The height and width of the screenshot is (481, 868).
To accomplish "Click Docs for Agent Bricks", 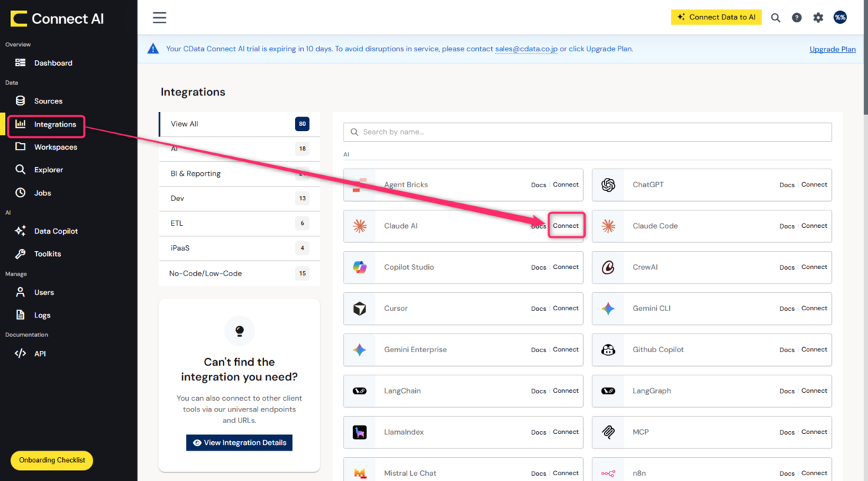I will 539,185.
